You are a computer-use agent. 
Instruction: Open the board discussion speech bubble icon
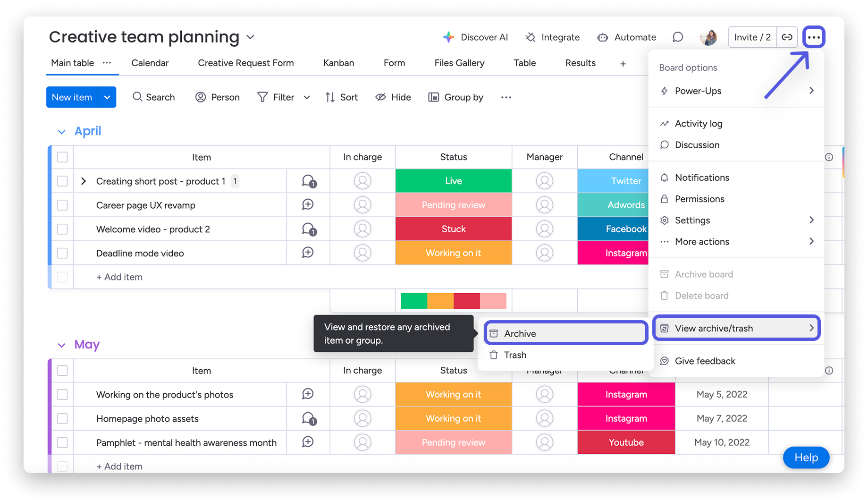[678, 37]
